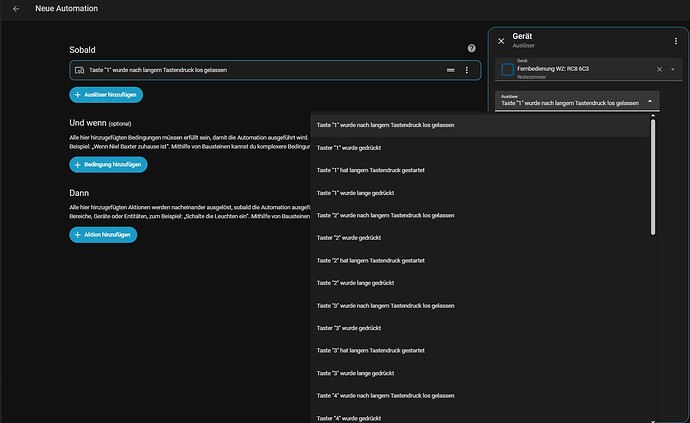The width and height of the screenshot is (690, 423).
Task: Open the three-dot menu in the Gerät panel
Action: tap(675, 41)
